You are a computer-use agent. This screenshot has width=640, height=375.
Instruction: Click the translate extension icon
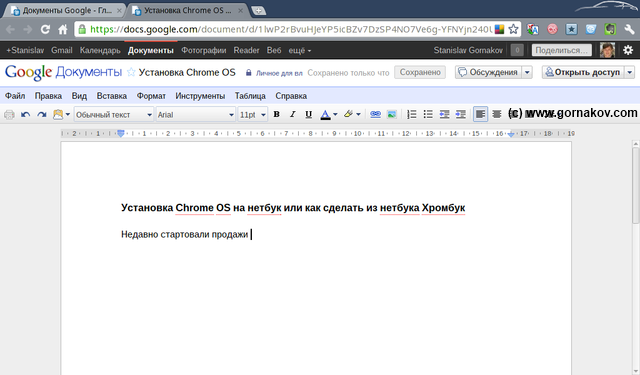(533, 29)
